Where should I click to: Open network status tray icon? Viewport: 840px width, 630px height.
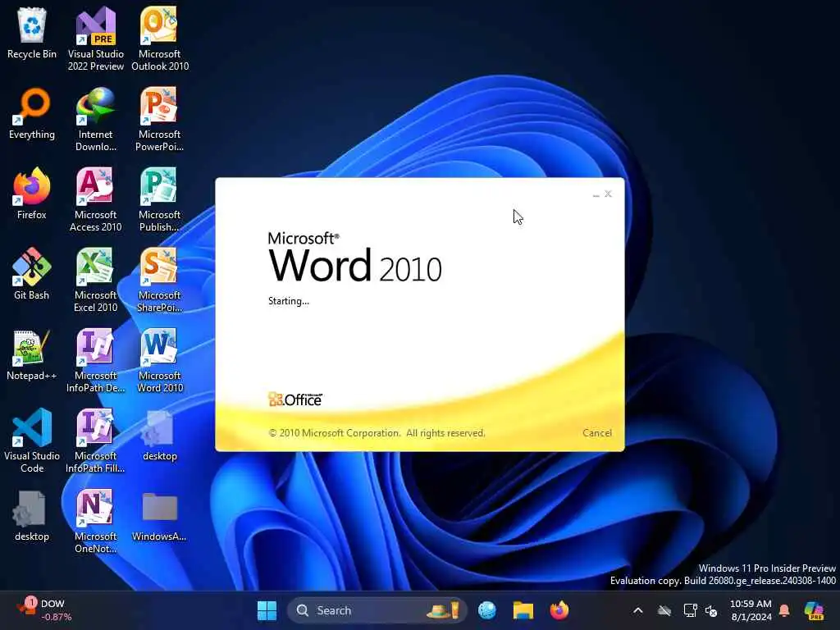point(690,610)
